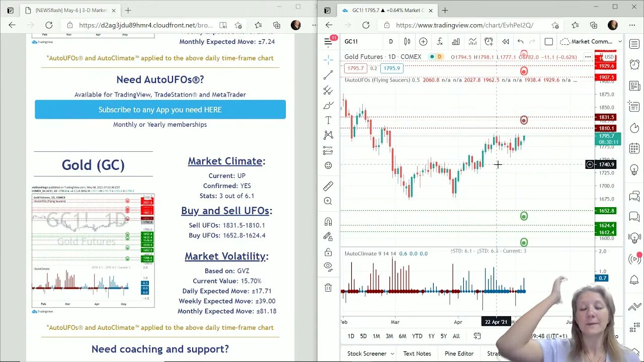Screen dimensions: 644x362
Task: Select the crosshair cursor tool
Action: tap(328, 60)
